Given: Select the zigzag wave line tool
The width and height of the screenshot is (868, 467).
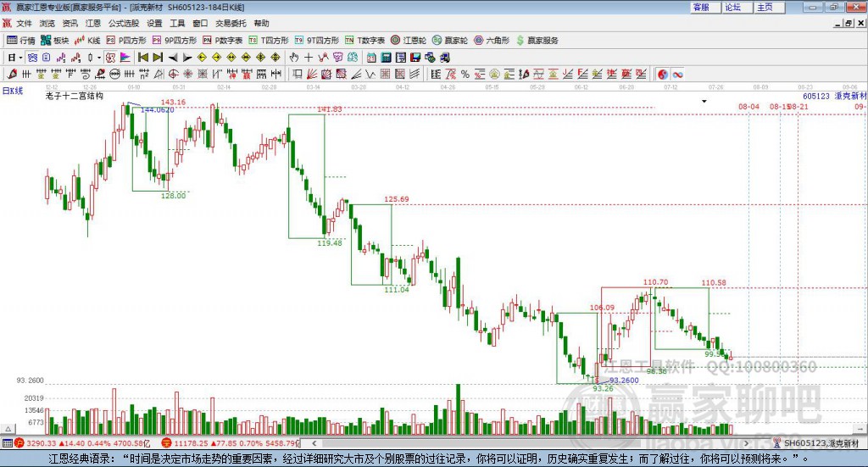Looking at the screenshot, I should click(371, 74).
